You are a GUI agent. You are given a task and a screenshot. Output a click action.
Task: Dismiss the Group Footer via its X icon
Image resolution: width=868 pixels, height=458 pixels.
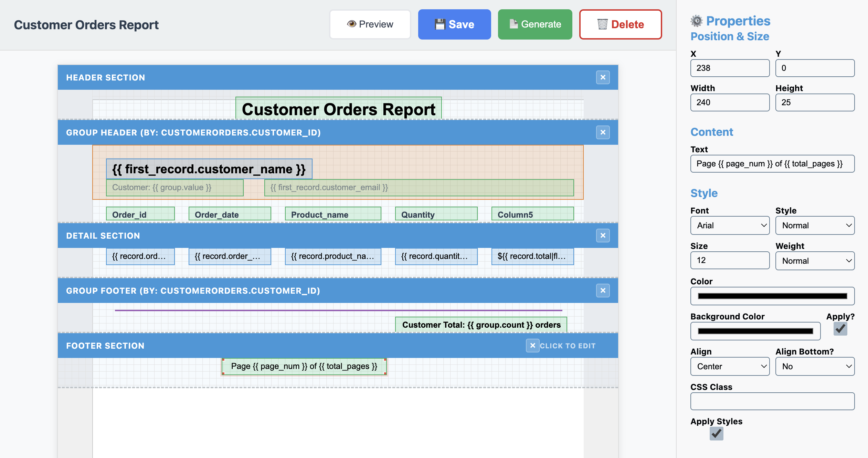(603, 291)
